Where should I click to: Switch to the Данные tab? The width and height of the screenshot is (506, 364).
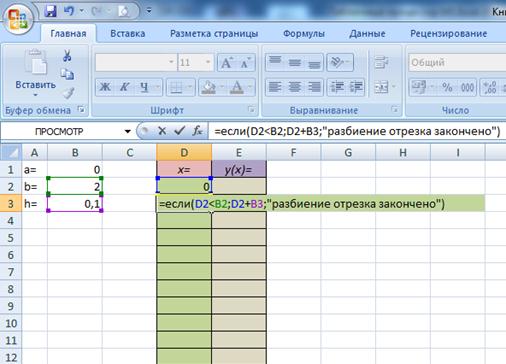pyautogui.click(x=367, y=34)
